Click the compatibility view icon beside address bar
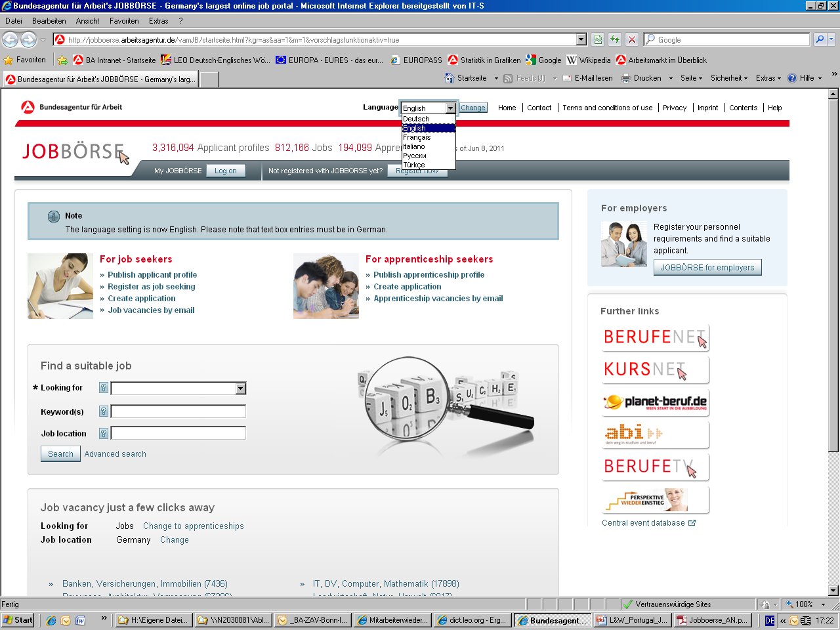 (x=598, y=39)
